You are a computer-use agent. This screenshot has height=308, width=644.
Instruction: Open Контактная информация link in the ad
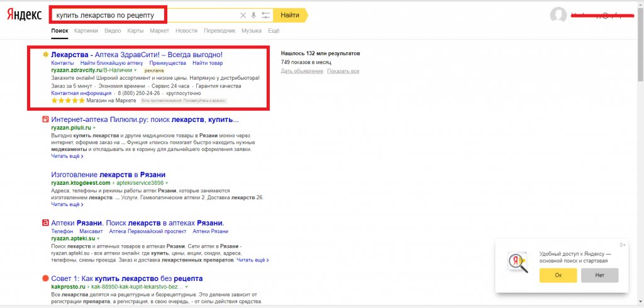(81, 93)
